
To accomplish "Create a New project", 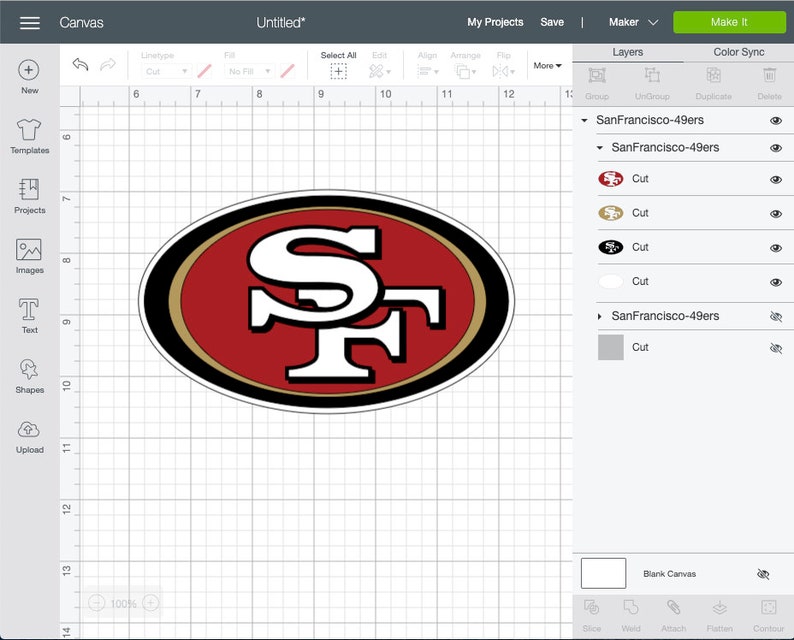I will 29,77.
